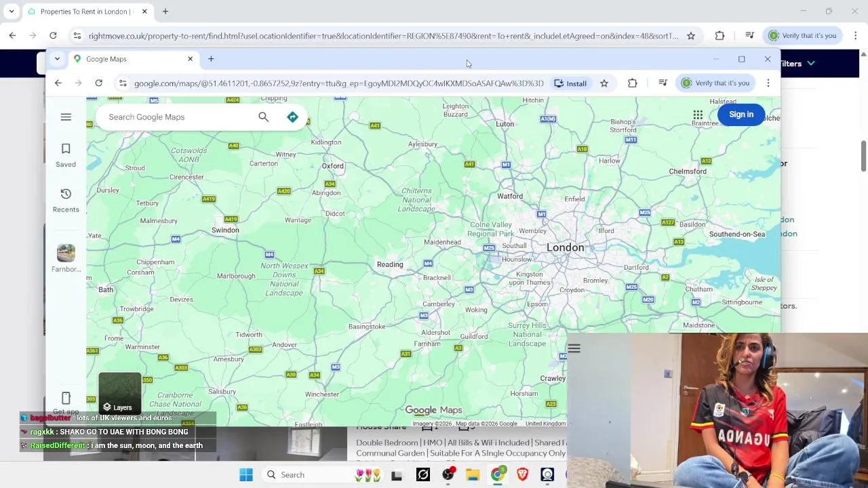The height and width of the screenshot is (488, 868).
Task: Open the Windows Start menu
Action: click(x=246, y=475)
